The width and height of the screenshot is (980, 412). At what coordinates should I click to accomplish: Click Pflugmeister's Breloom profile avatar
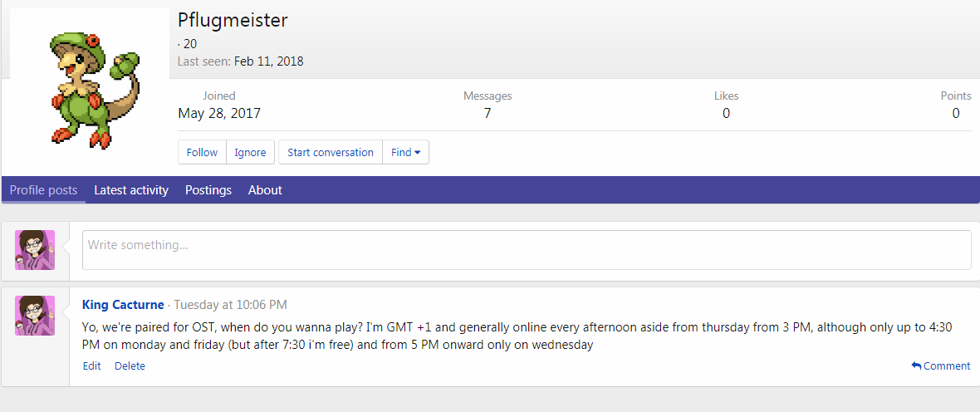pos(89,90)
